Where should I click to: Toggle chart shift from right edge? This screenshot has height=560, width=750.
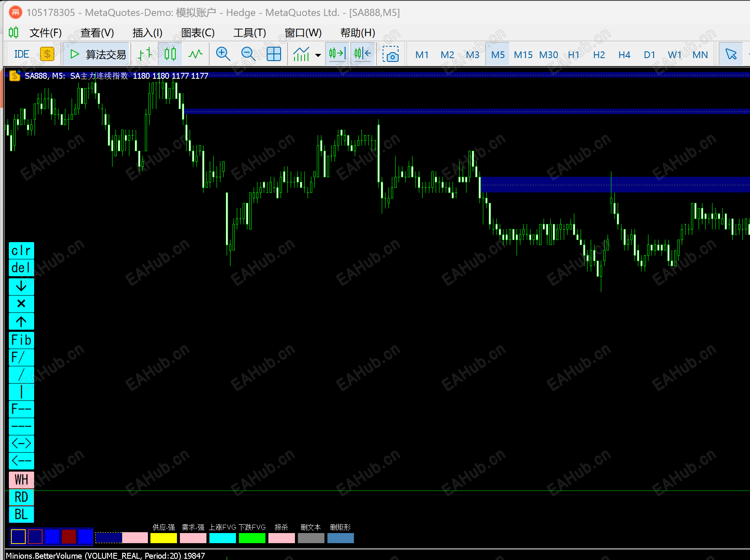363,53
